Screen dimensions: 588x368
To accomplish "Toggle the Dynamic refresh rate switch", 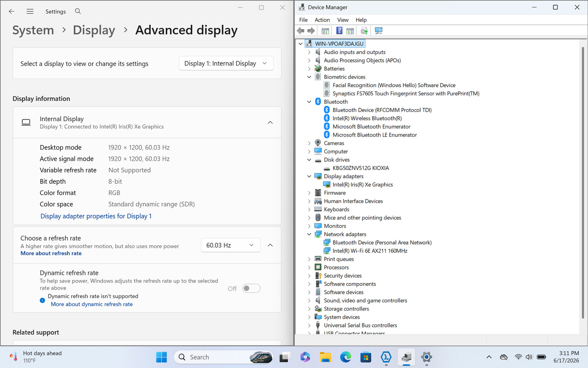I will (251, 289).
